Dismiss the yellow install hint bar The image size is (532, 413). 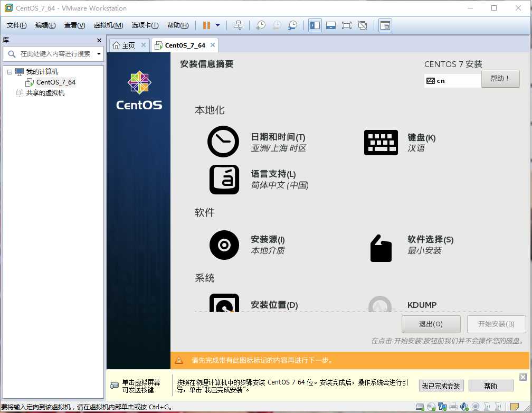point(523,377)
